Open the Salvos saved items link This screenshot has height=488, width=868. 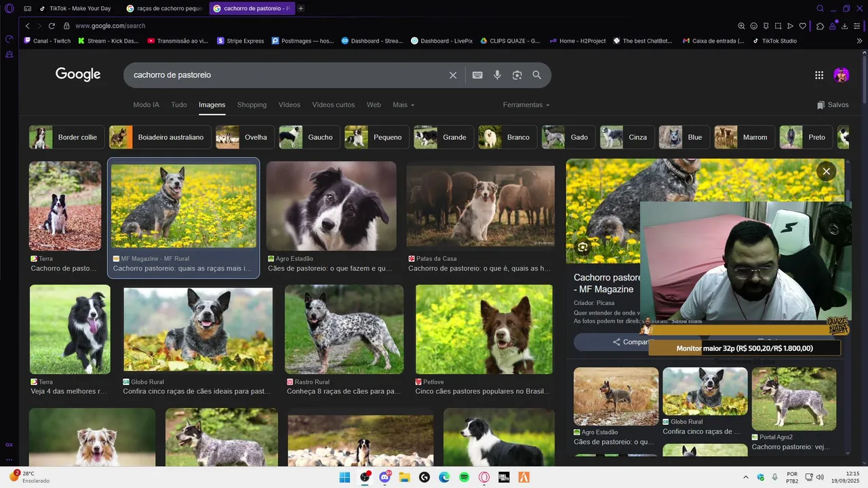[x=833, y=105]
